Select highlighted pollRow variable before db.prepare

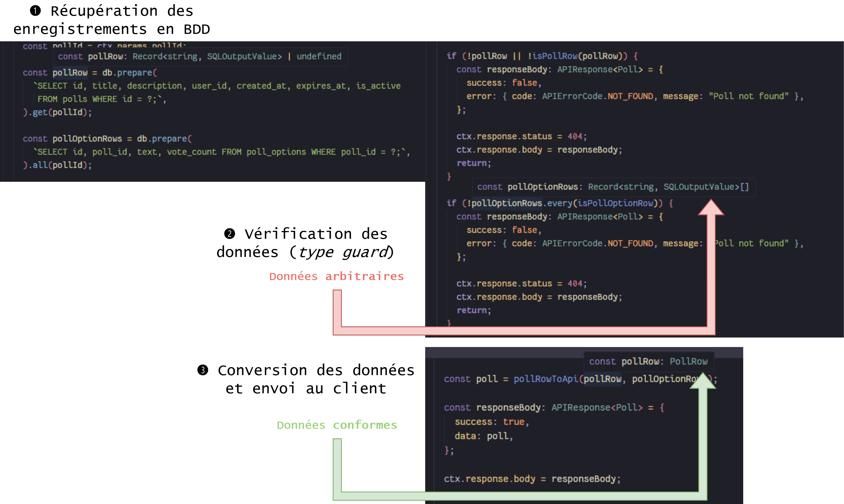point(70,73)
